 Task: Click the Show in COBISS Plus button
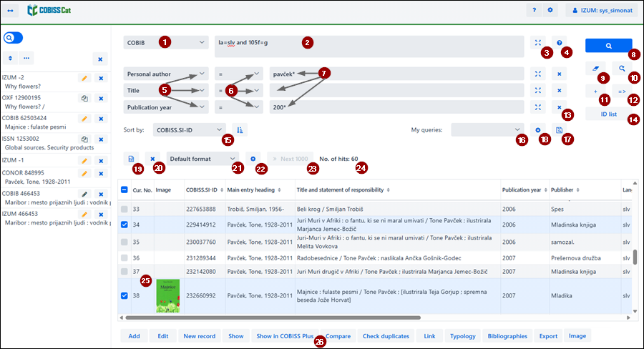pyautogui.click(x=285, y=336)
